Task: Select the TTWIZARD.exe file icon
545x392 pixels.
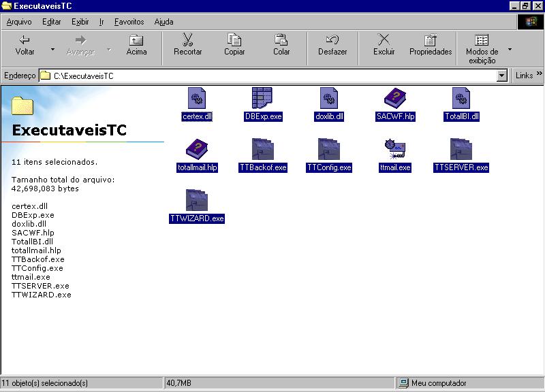Action: (197, 200)
